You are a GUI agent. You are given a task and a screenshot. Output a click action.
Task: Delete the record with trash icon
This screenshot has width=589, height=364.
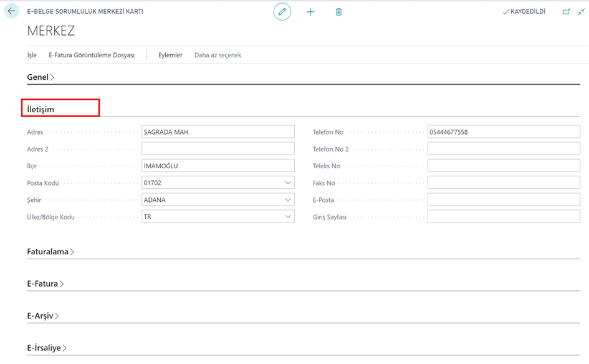click(338, 12)
